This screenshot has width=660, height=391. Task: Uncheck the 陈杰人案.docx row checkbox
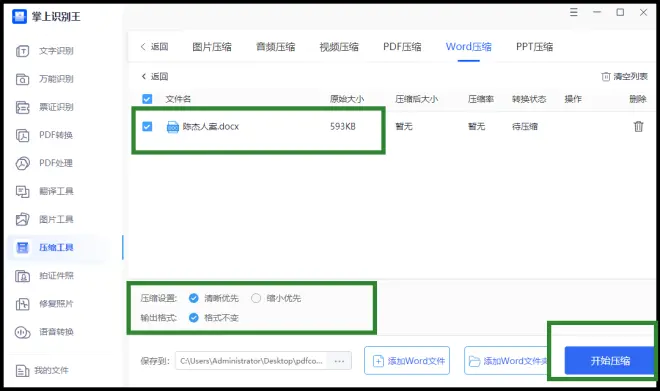147,126
